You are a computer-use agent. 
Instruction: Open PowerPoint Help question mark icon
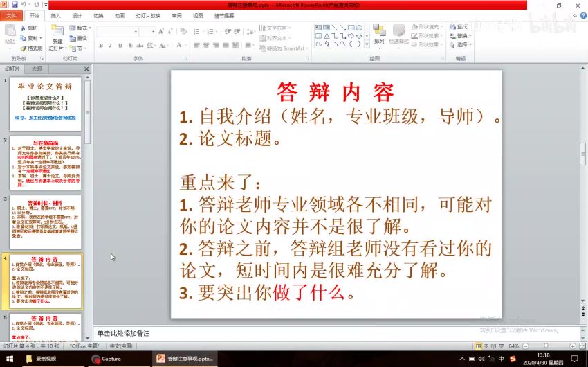[x=580, y=15]
